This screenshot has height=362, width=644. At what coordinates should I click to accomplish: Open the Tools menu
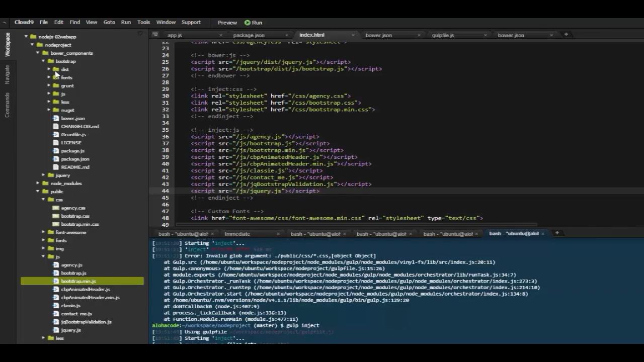143,22
